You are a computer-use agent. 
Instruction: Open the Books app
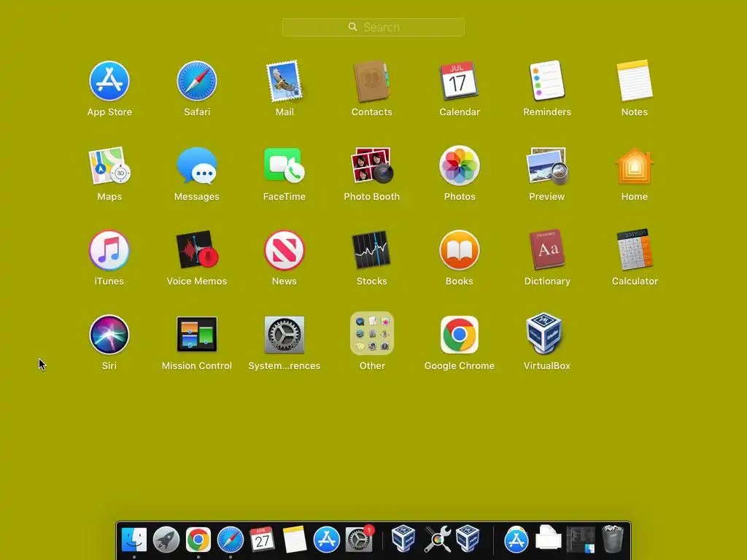pos(460,251)
